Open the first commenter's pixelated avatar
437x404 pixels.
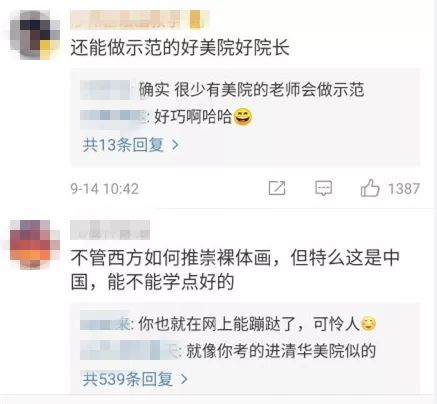[35, 35]
